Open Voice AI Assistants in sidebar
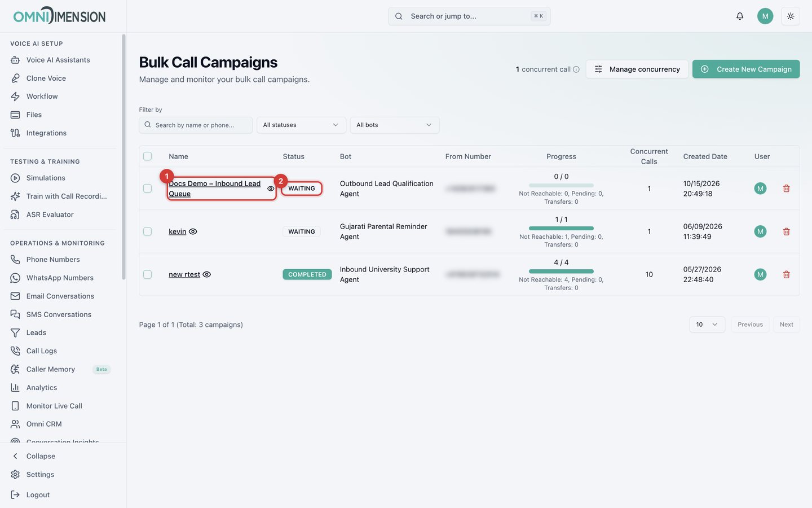The width and height of the screenshot is (812, 508). (58, 60)
